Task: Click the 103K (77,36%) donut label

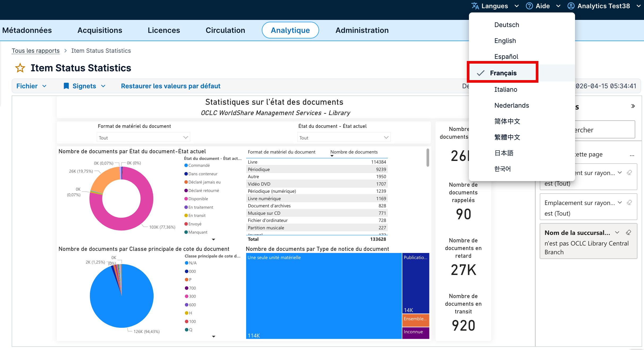Action: pyautogui.click(x=162, y=227)
